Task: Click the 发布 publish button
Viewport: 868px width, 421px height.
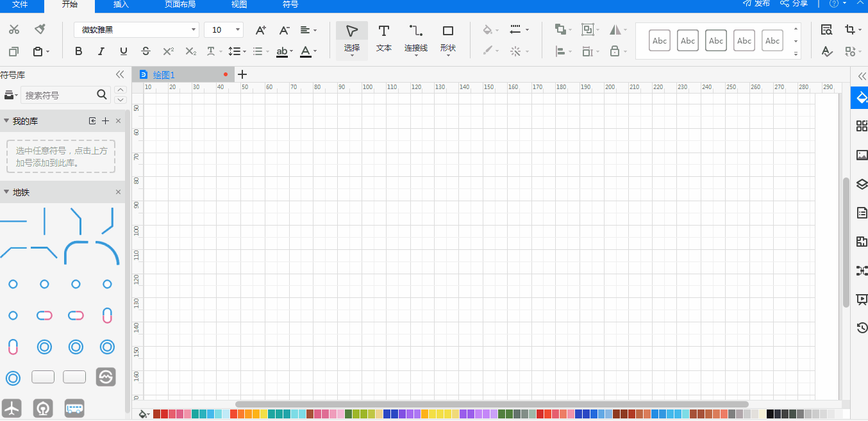Action: point(756,4)
